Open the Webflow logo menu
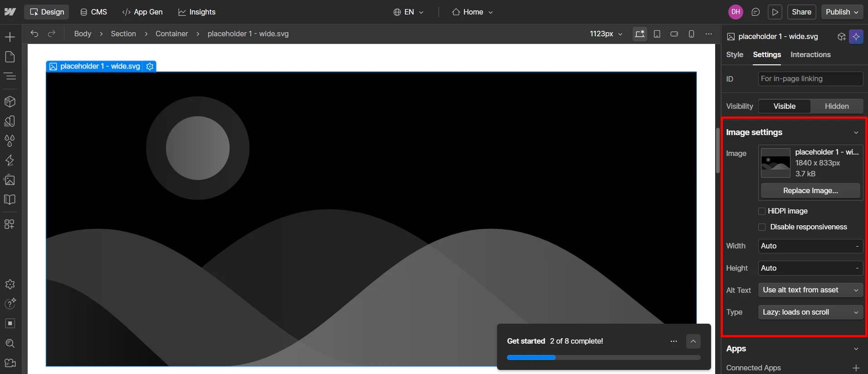This screenshot has width=868, height=374. point(10,12)
